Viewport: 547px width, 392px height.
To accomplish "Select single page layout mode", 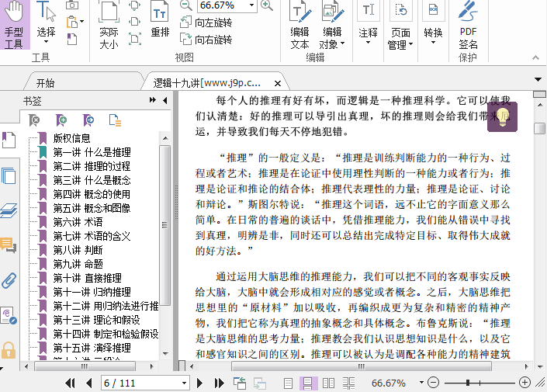I will click(x=288, y=383).
